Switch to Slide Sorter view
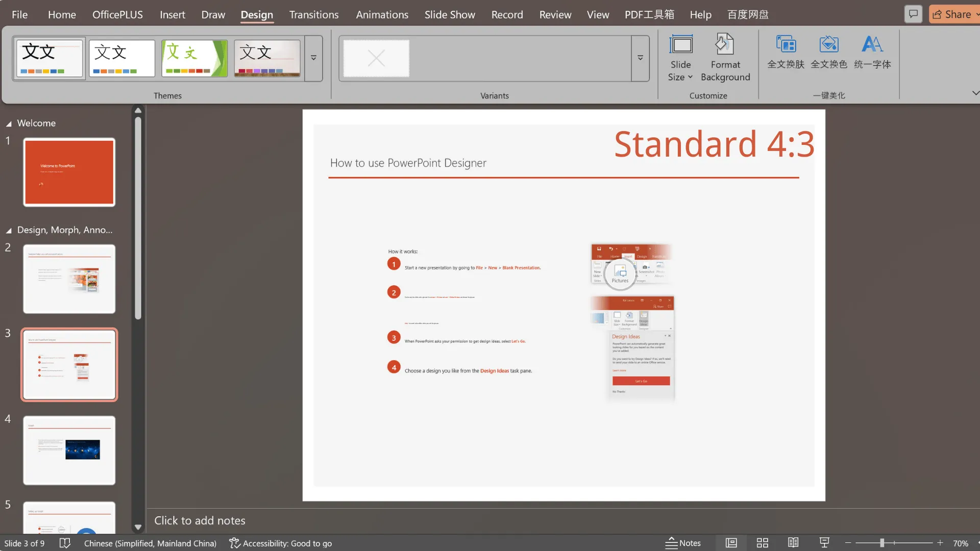Viewport: 980px width, 551px height. [x=763, y=543]
